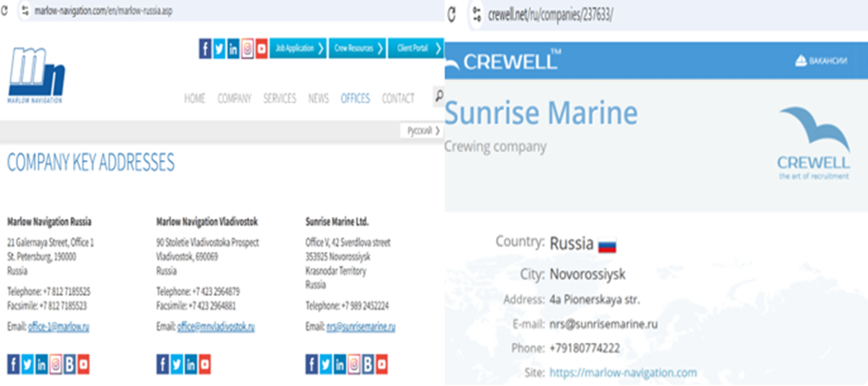Click the 'Telephone: +7 812 7185525' line
Screen dimensions: 868x386
48,292
